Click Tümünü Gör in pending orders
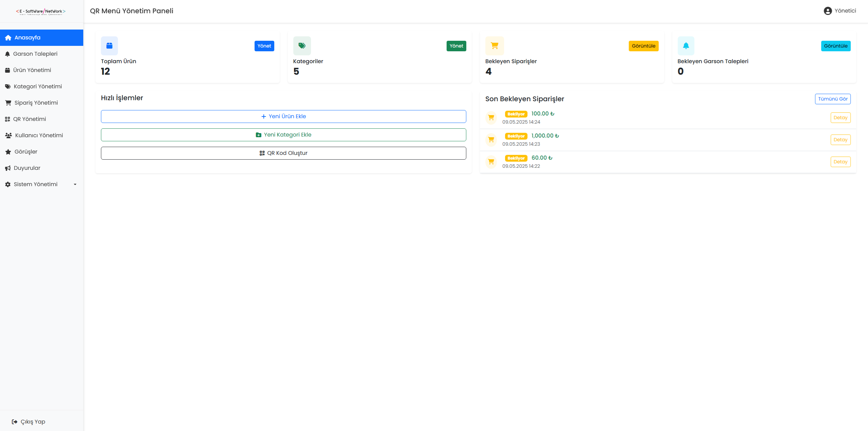This screenshot has width=868, height=431. (832, 99)
